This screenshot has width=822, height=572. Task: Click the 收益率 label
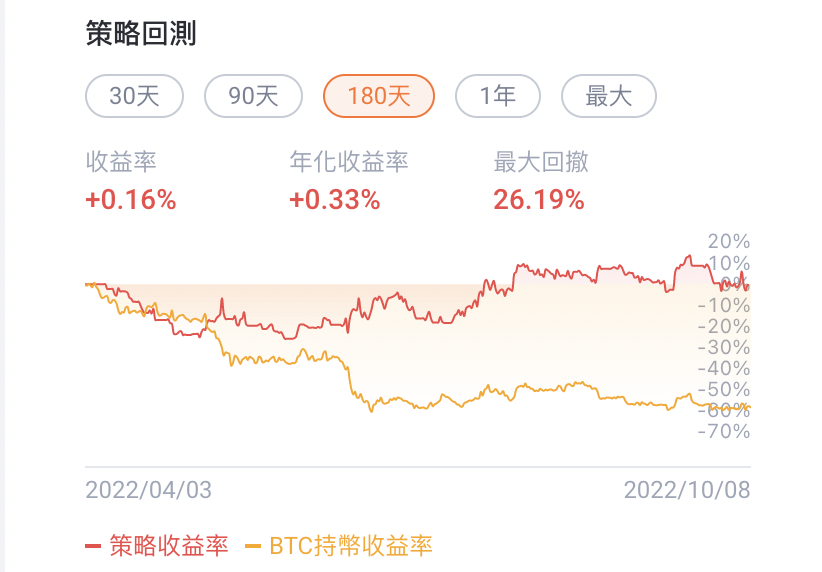point(121,162)
